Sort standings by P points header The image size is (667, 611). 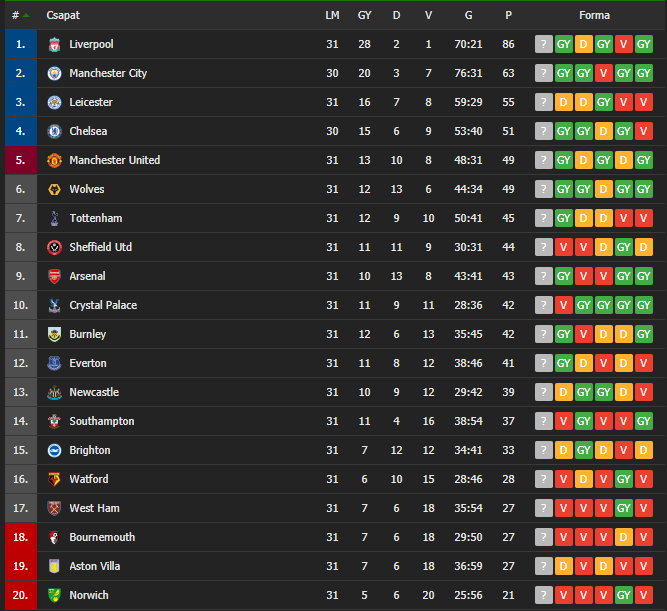508,15
